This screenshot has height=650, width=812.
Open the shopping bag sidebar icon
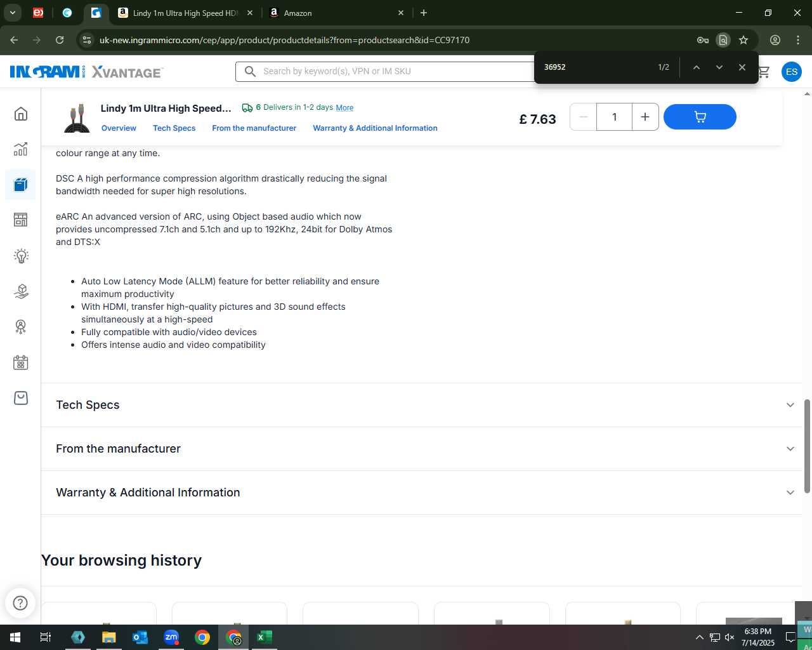point(21,398)
